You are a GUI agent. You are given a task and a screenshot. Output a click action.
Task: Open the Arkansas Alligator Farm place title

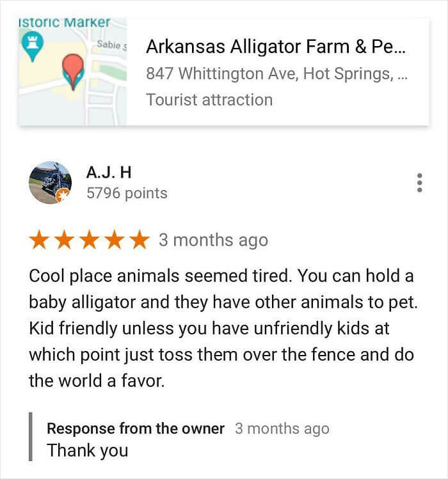[x=276, y=47]
